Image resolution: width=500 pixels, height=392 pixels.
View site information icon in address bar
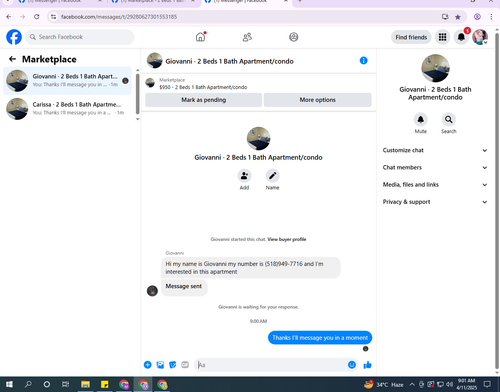tap(53, 17)
